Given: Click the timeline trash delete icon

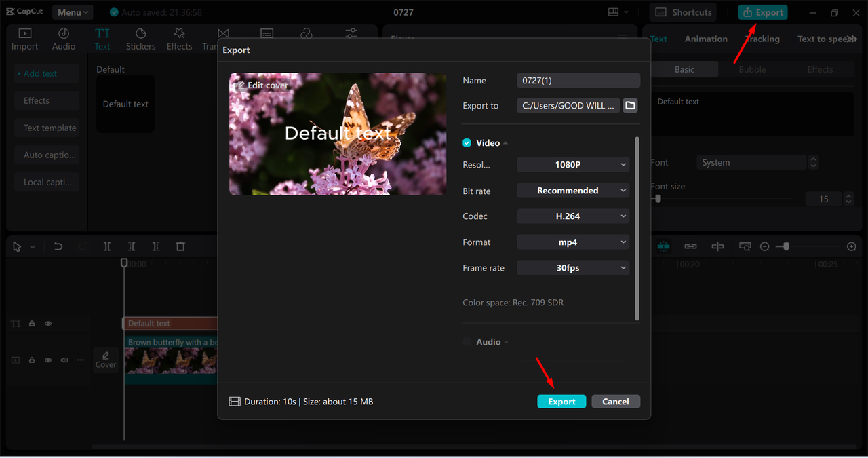Looking at the screenshot, I should coord(180,246).
